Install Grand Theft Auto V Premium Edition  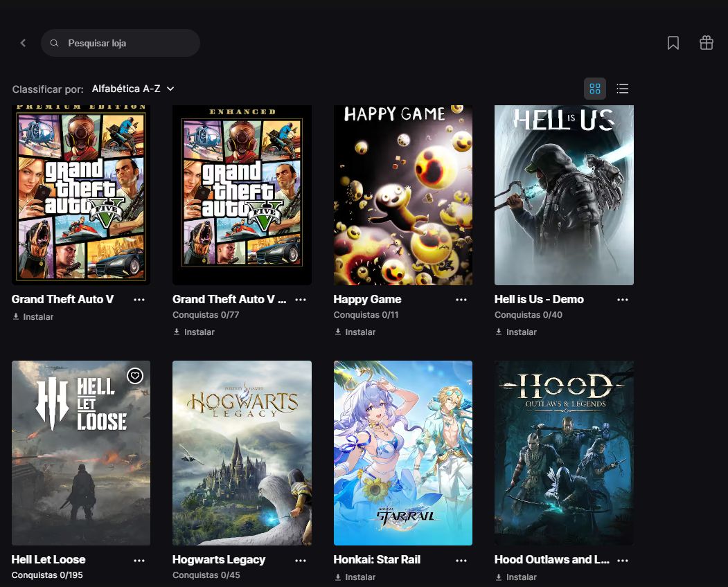pyautogui.click(x=33, y=317)
